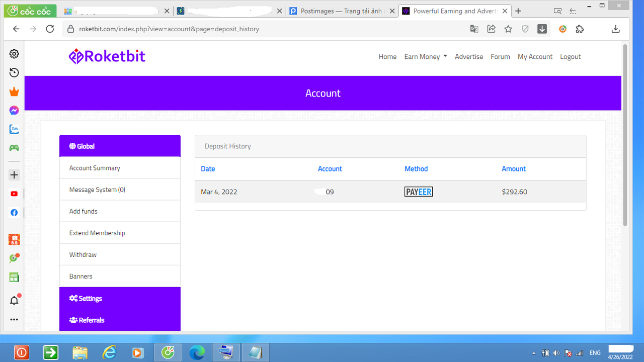
Task: Click the Amount column header
Action: tap(514, 169)
